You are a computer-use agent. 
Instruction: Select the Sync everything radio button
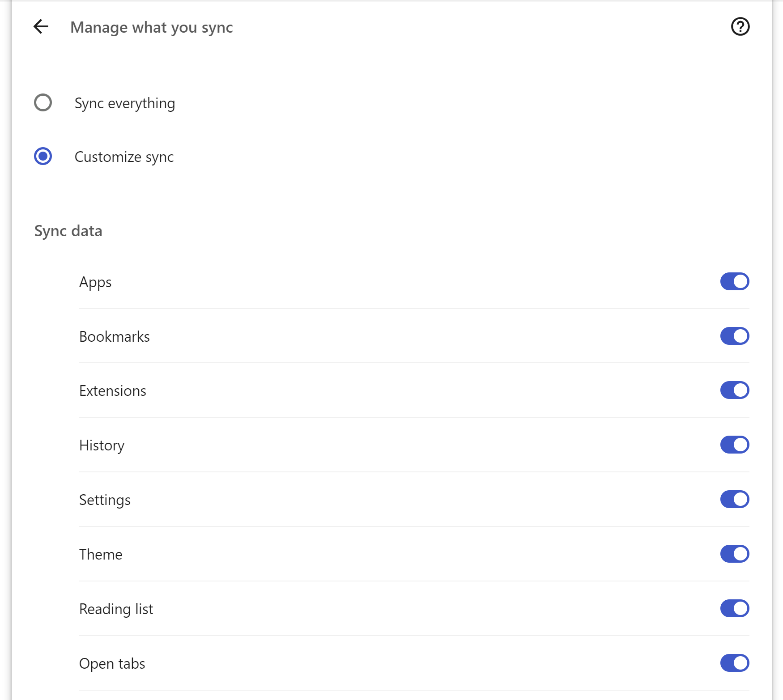tap(43, 103)
